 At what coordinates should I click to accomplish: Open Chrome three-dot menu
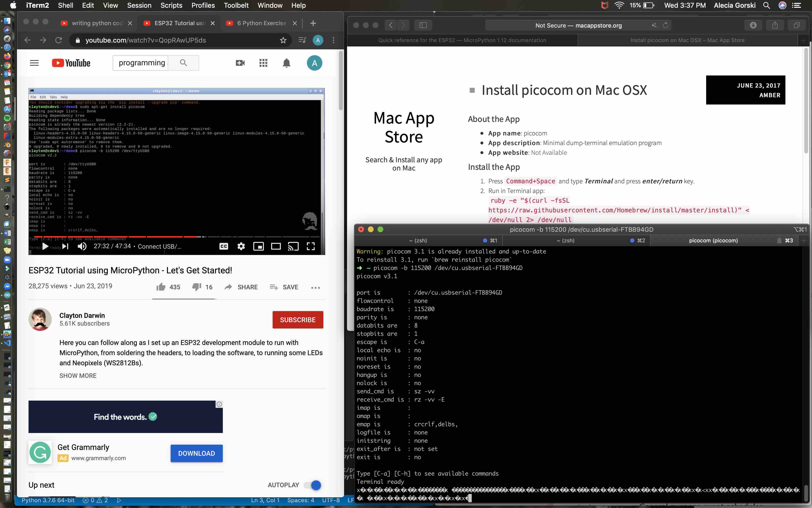[333, 40]
